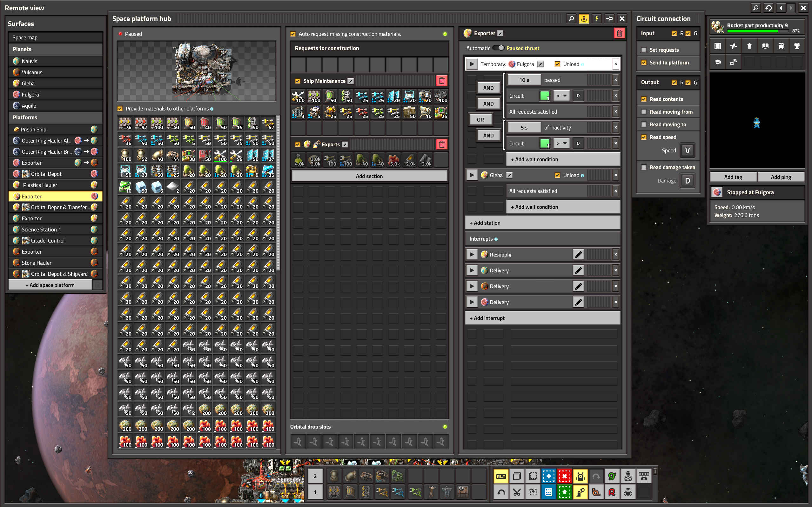Select Space map in Surfaces list
Screen dimensions: 812x507
pyautogui.click(x=55, y=37)
